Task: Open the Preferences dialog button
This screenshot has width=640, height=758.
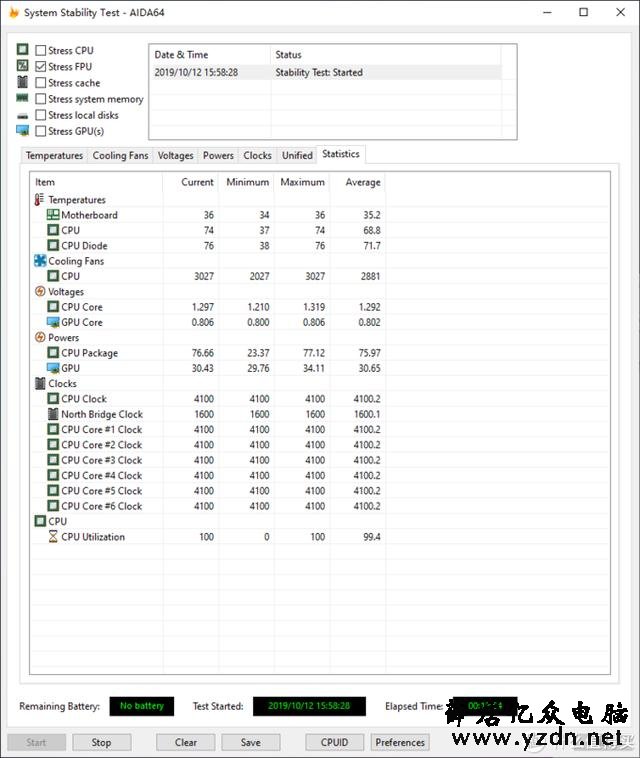Action: (400, 742)
